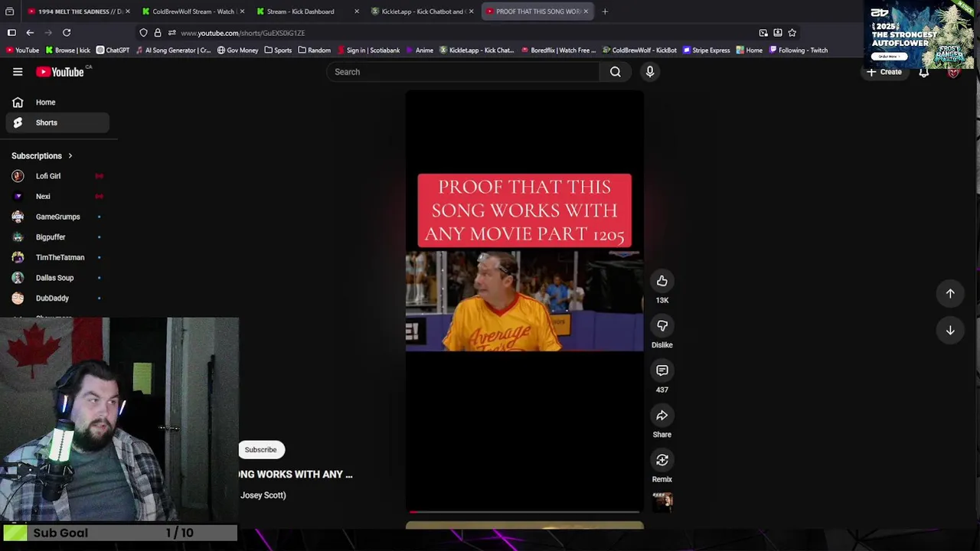Image resolution: width=980 pixels, height=551 pixels.
Task: Reload the current page
Action: click(x=67, y=33)
